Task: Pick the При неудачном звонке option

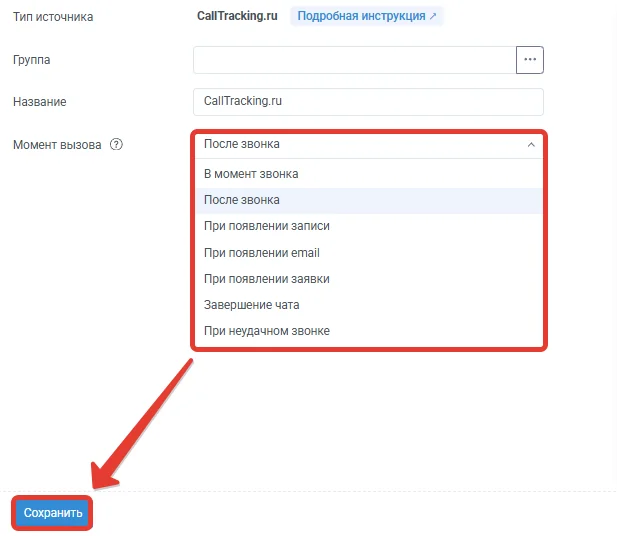Action: tap(369, 331)
